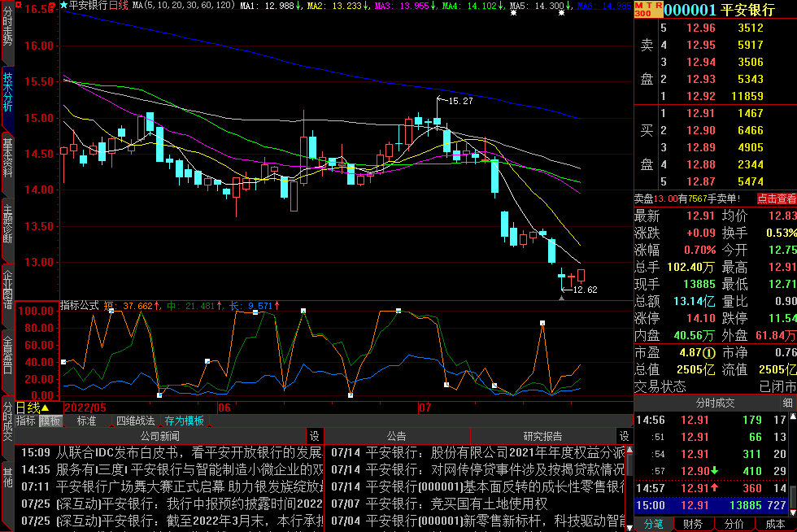Click the up arrow of the 分时成交 scrollbar

792,416
